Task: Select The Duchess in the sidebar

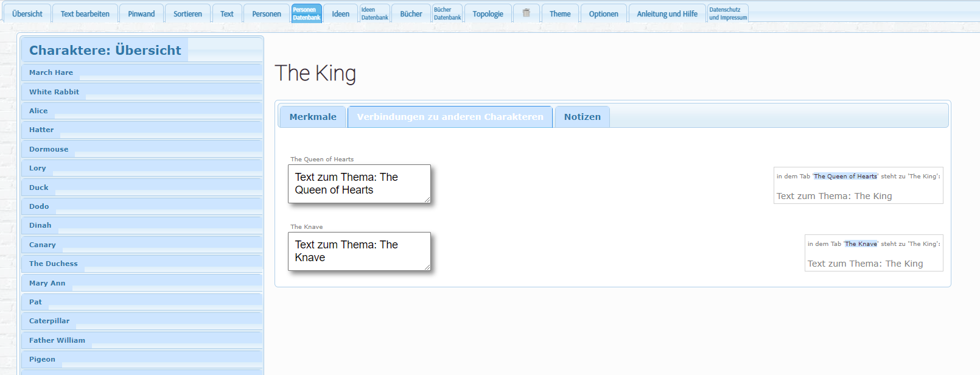Action: coord(54,264)
